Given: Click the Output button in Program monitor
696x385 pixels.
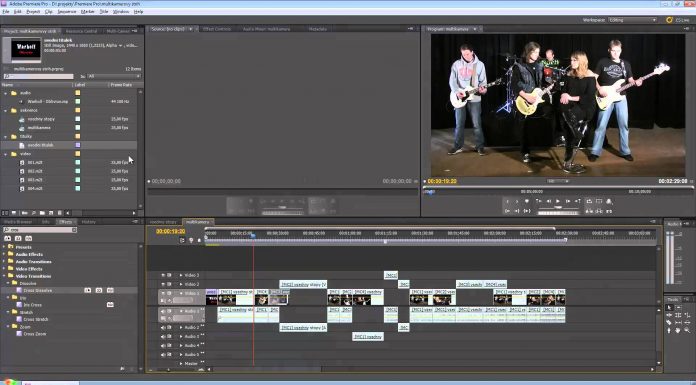Looking at the screenshot, I should click(x=609, y=201).
